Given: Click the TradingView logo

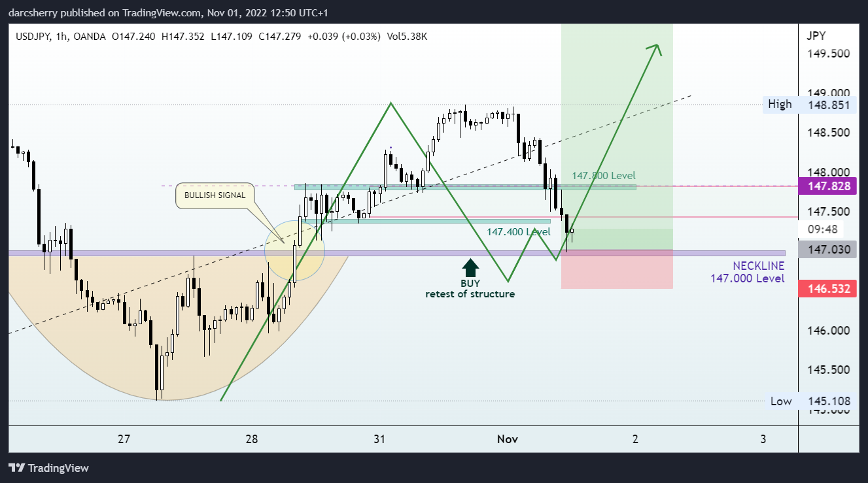Looking at the screenshot, I should pos(48,468).
